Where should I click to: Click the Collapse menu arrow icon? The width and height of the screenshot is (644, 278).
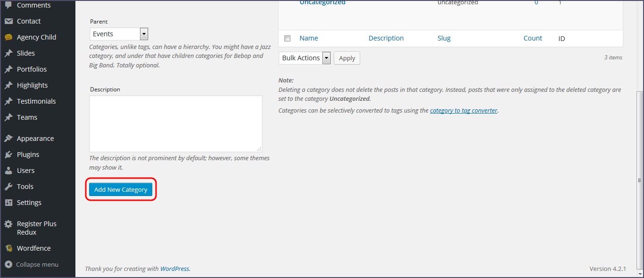[8, 265]
